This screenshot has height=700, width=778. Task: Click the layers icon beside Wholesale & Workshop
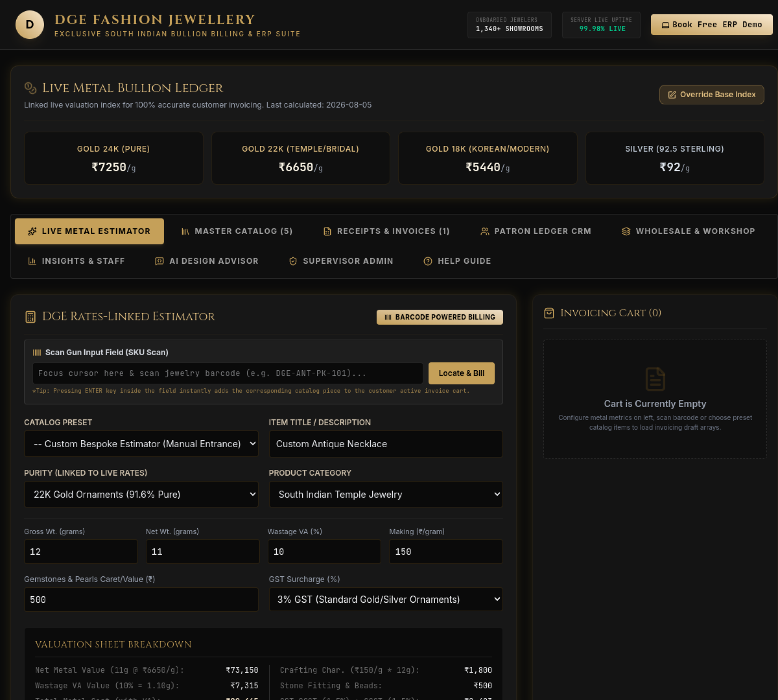coord(626,231)
